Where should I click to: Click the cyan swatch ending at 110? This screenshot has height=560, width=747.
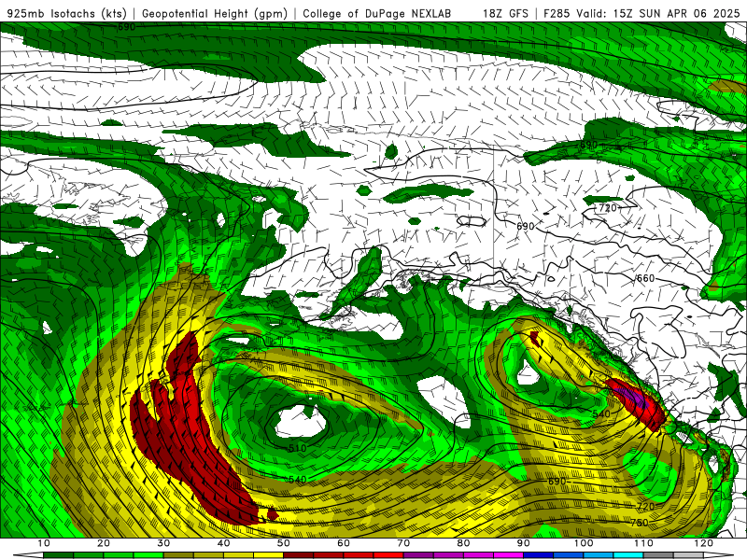point(628,555)
